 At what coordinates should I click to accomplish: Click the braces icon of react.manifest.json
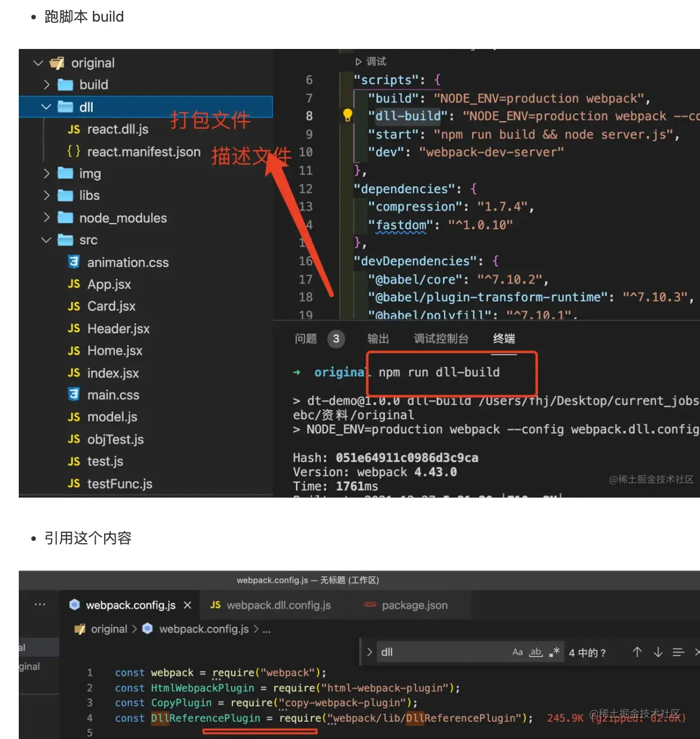click(x=73, y=151)
